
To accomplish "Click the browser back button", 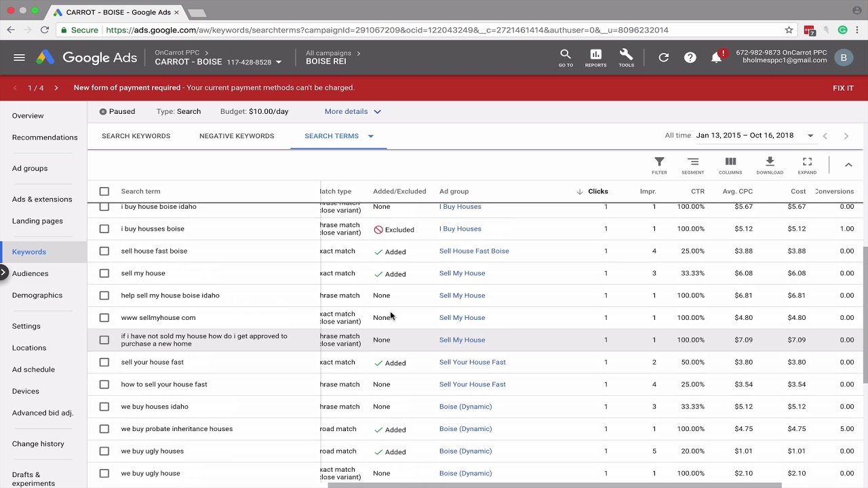I will pos(11,30).
